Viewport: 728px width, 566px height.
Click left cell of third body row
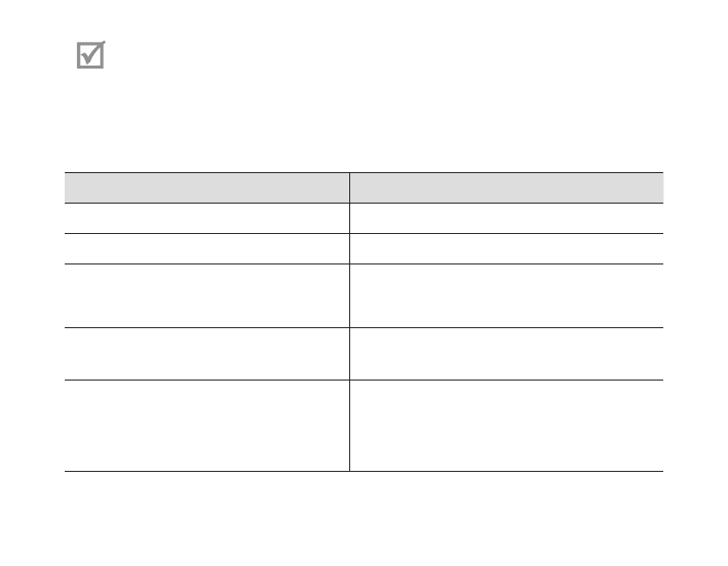207,296
